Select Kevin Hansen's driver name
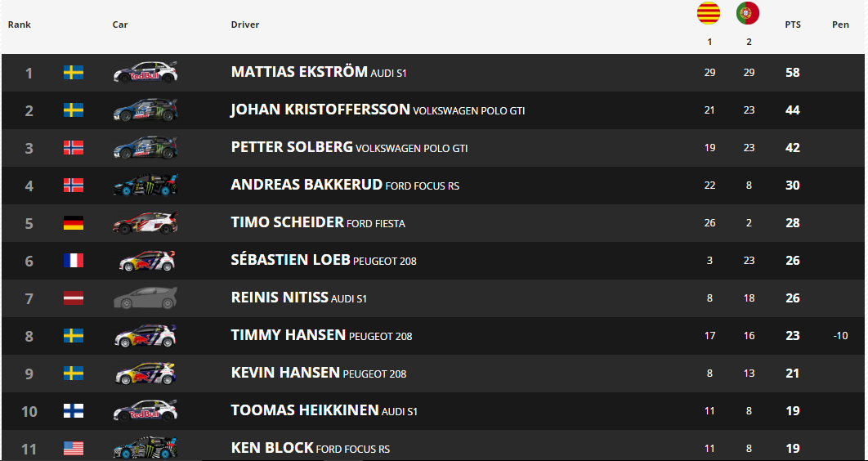868x461 pixels. click(x=285, y=373)
